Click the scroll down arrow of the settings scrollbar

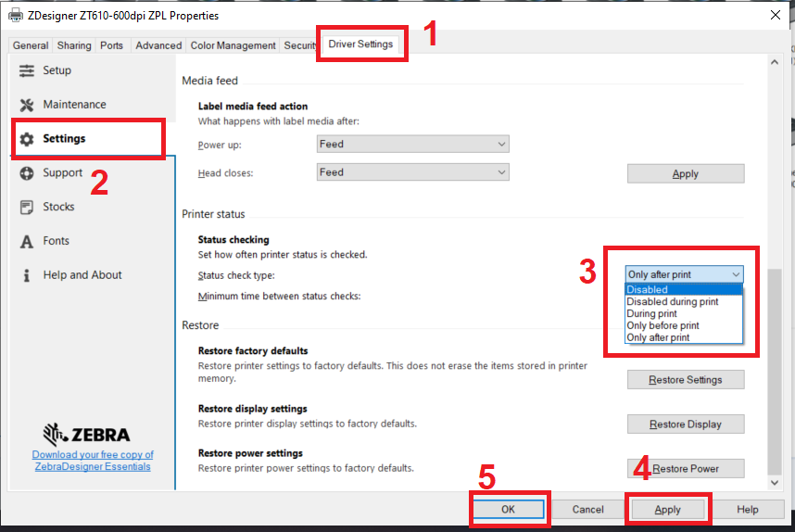pos(776,482)
